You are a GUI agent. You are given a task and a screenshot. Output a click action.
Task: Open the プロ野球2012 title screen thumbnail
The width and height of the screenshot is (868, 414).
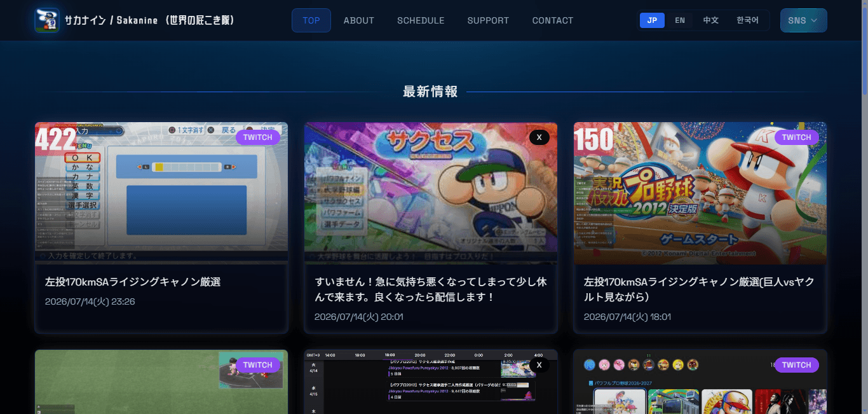[700, 193]
